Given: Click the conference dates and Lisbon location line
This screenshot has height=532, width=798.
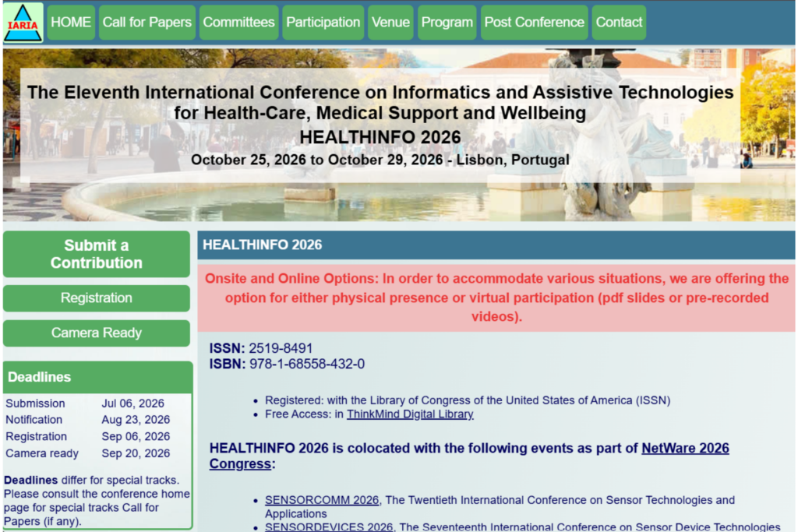Looking at the screenshot, I should 380,160.
